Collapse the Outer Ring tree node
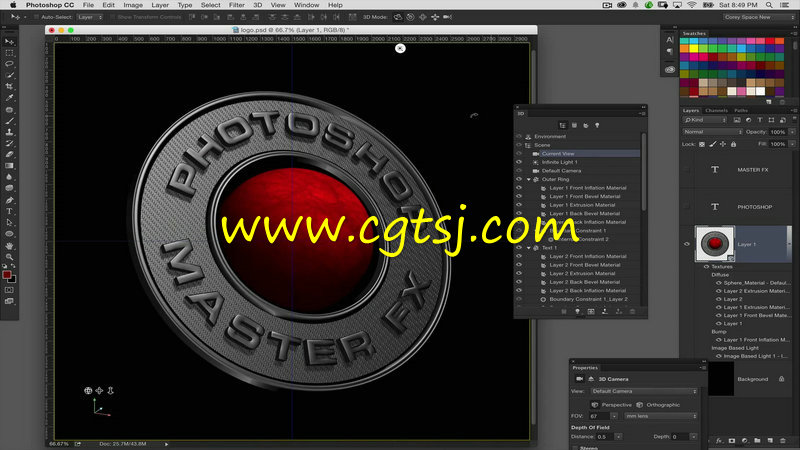This screenshot has width=800, height=450. 529,180
